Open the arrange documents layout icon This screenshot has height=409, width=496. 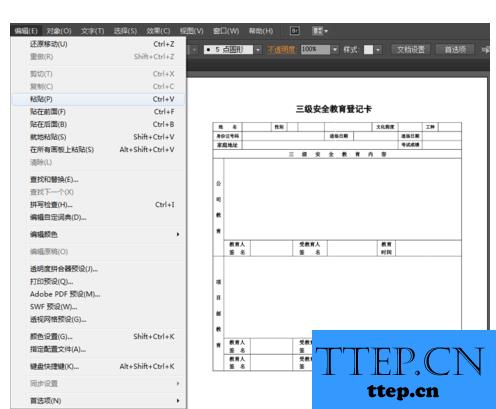pyautogui.click(x=320, y=31)
